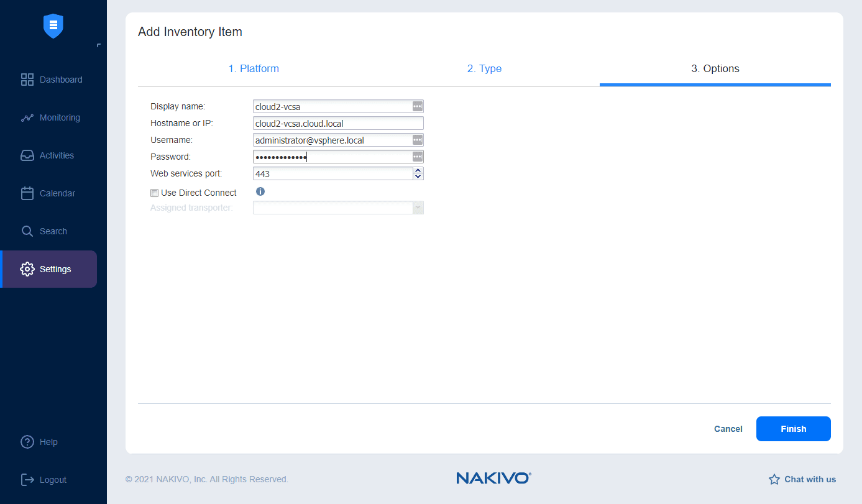The image size is (862, 504).
Task: Select the 3. Options step tab
Action: pyautogui.click(x=715, y=68)
